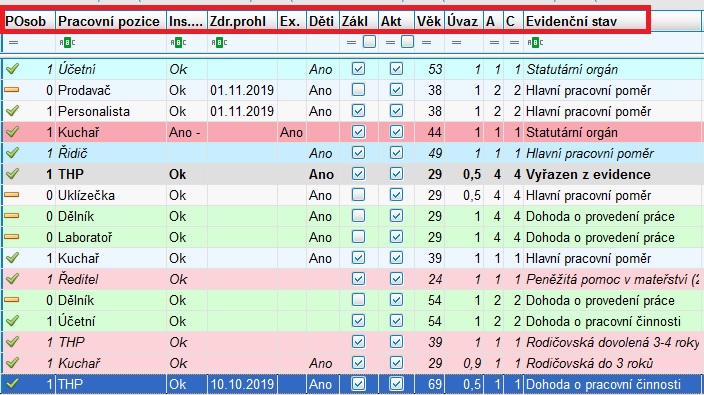
Task: Open the ABC filter under Ins. column
Action: tap(178, 43)
